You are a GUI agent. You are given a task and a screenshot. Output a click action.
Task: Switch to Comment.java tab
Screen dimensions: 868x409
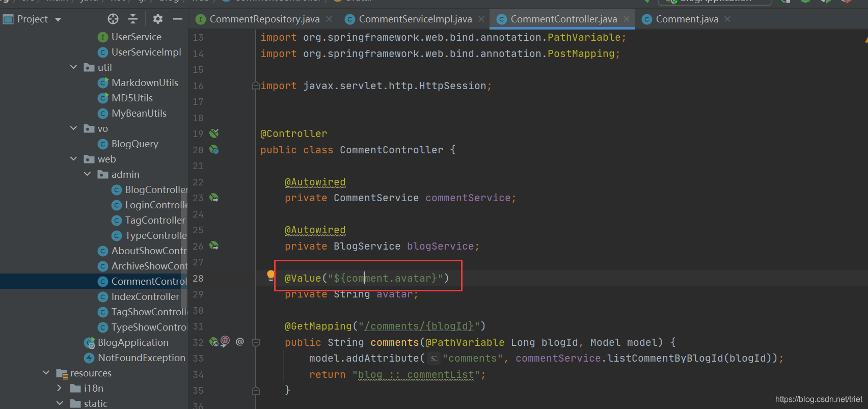click(686, 19)
